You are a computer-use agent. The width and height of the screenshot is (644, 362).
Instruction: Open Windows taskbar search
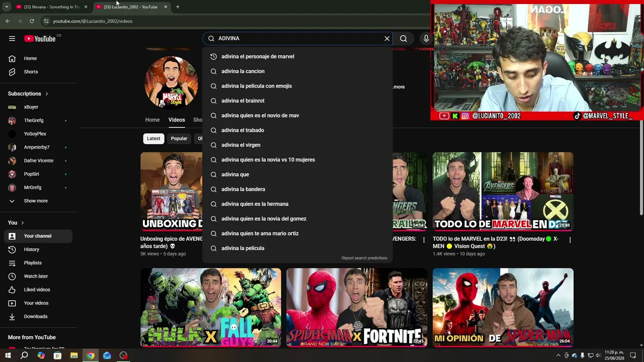[x=24, y=355]
